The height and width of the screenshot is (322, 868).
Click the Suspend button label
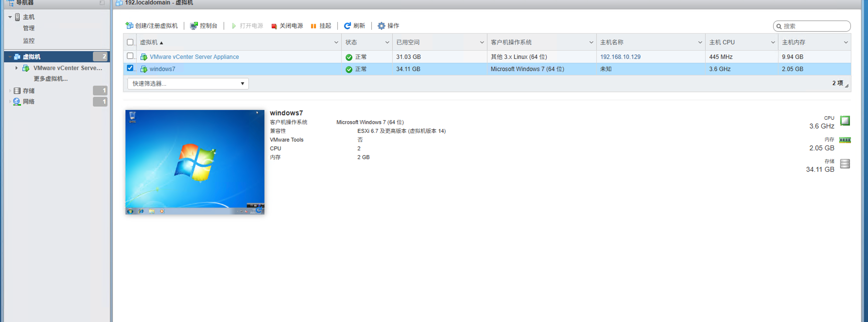pos(325,26)
